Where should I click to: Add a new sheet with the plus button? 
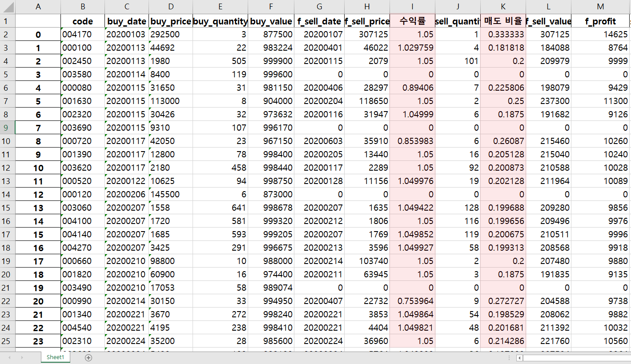pyautogui.click(x=88, y=357)
